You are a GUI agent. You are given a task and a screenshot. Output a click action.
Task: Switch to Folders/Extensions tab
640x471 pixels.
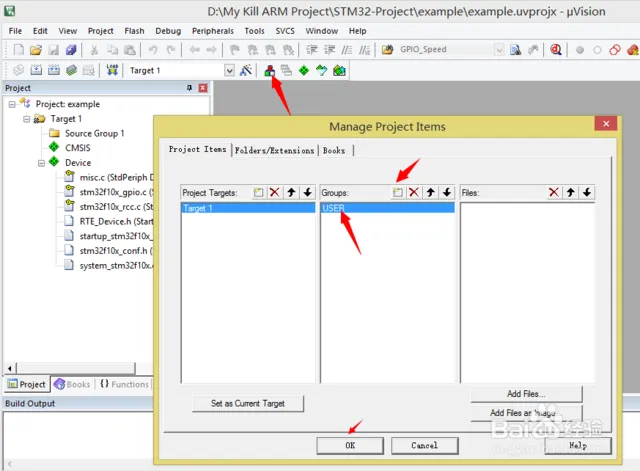tap(274, 150)
